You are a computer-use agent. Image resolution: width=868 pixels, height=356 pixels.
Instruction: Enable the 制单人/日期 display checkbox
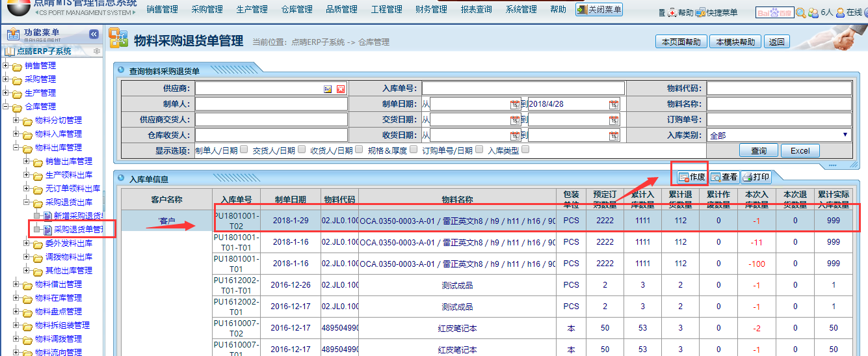click(x=244, y=150)
